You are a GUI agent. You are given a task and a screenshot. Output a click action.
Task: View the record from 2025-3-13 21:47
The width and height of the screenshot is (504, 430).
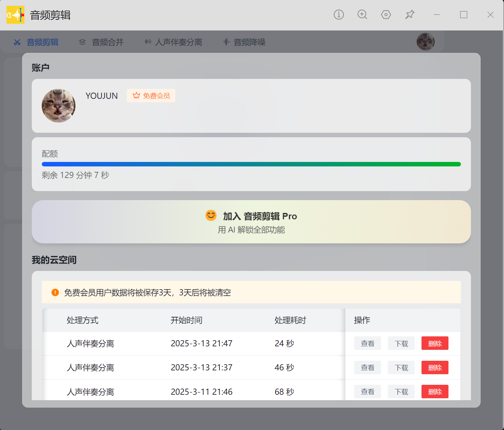coord(368,343)
